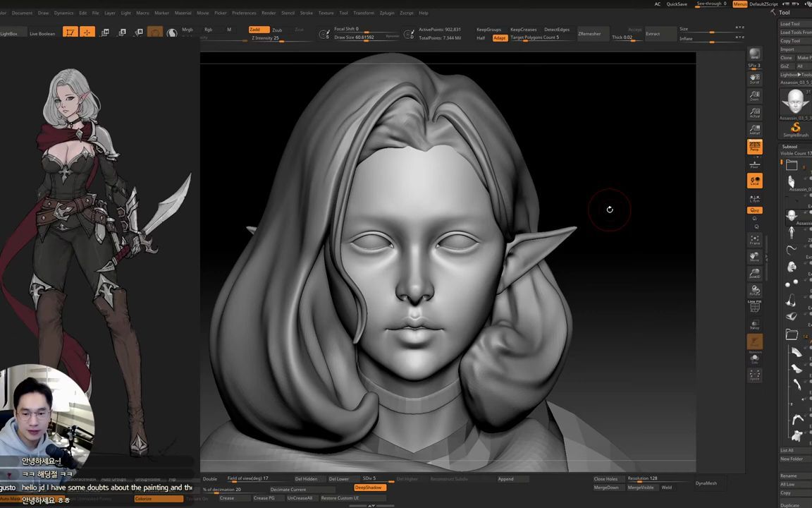The image size is (812, 508).
Task: Click the Rotate view icon in right shelf
Action: coord(754,291)
